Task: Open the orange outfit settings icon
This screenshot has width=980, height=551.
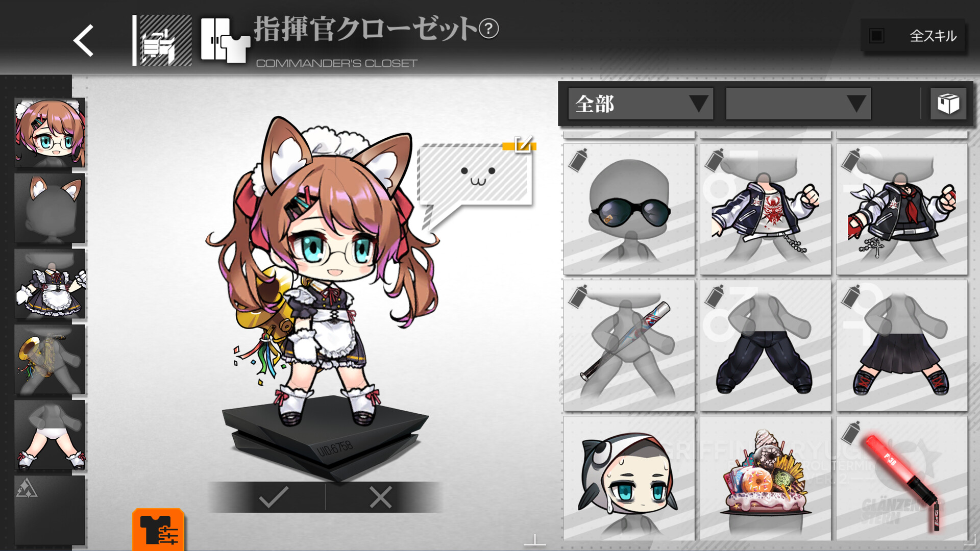Action: coord(158,530)
